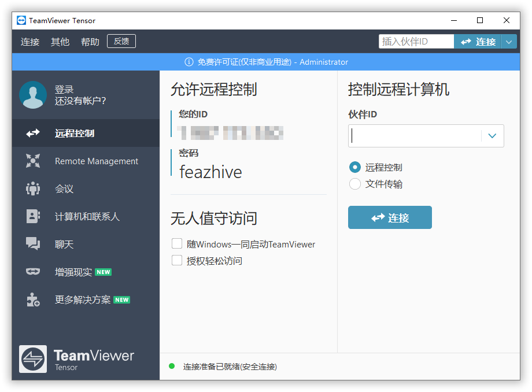Focus the 插入伙伴ID input in toolbar
532x392 pixels.
[x=416, y=42]
